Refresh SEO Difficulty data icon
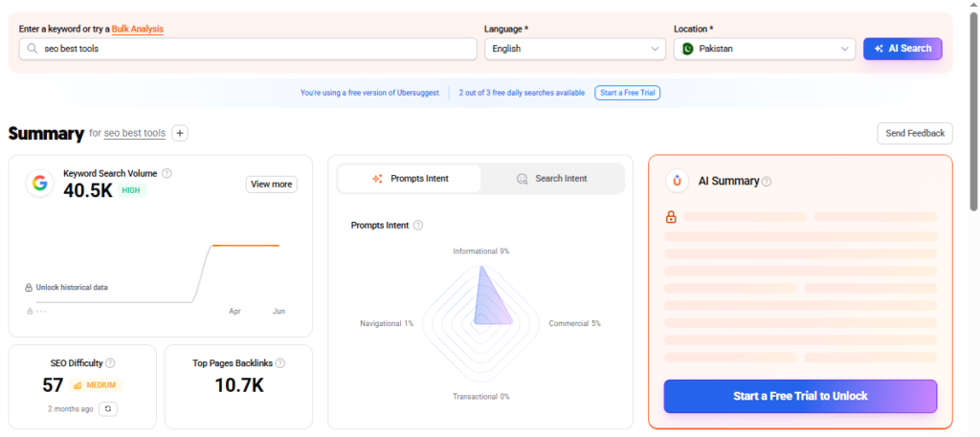980x437 pixels. click(x=108, y=409)
